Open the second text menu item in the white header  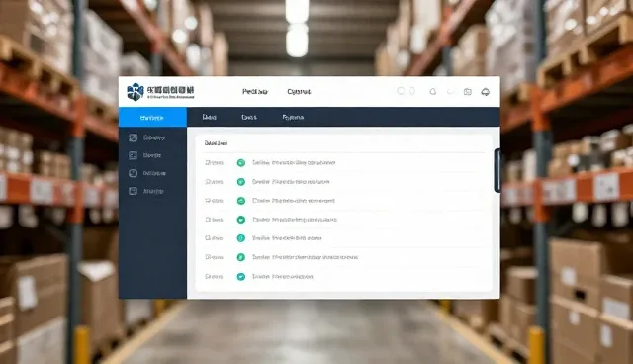299,92
